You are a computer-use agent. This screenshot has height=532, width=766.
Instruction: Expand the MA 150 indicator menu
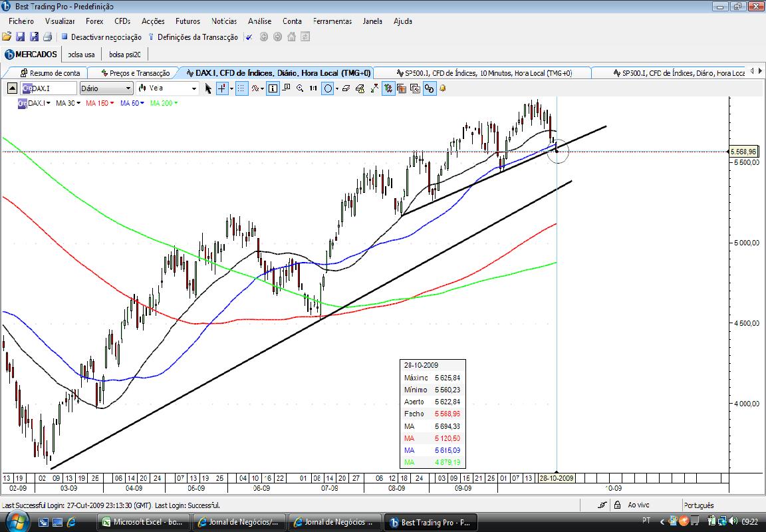[x=100, y=103]
